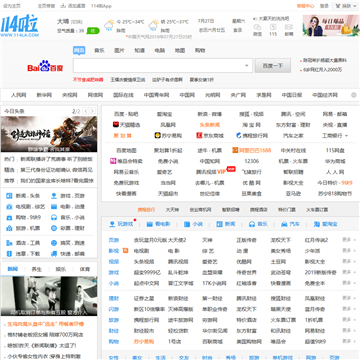Click the 天猫精选 red icon
This screenshot has height=360, width=360.
116,125
